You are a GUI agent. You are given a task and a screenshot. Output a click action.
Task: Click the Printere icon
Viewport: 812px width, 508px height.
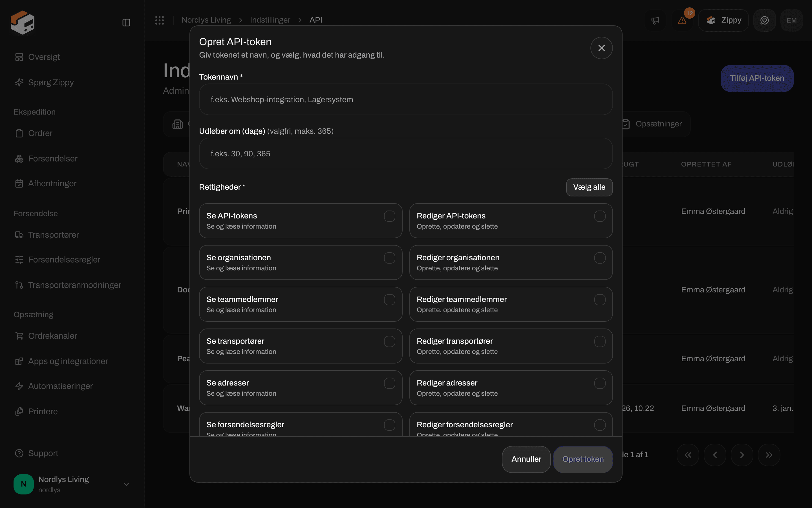tap(19, 411)
